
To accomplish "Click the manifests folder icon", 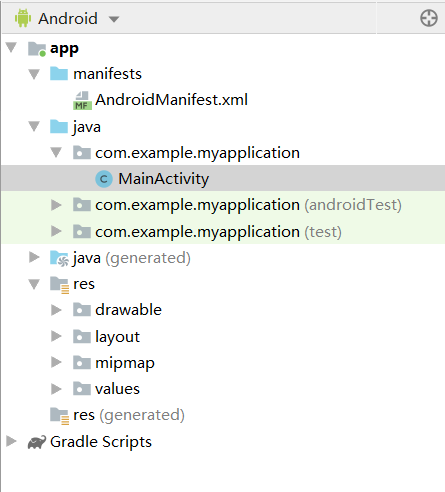I will (59, 74).
